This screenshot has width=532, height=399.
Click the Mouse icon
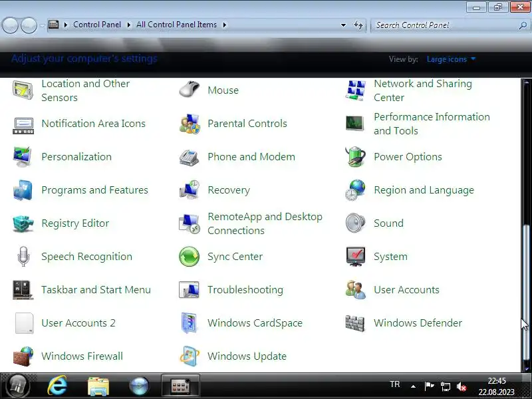click(190, 90)
